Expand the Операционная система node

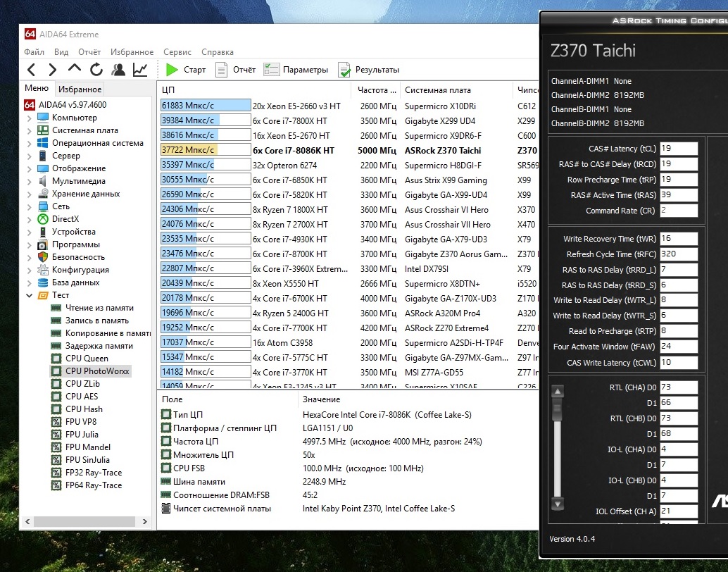pyautogui.click(x=30, y=143)
